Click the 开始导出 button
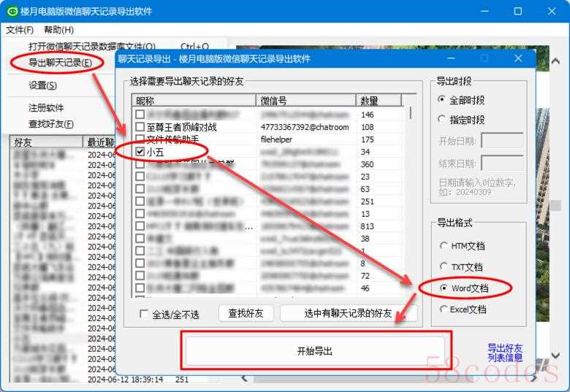Screen dimensions: 570x392 (315, 351)
